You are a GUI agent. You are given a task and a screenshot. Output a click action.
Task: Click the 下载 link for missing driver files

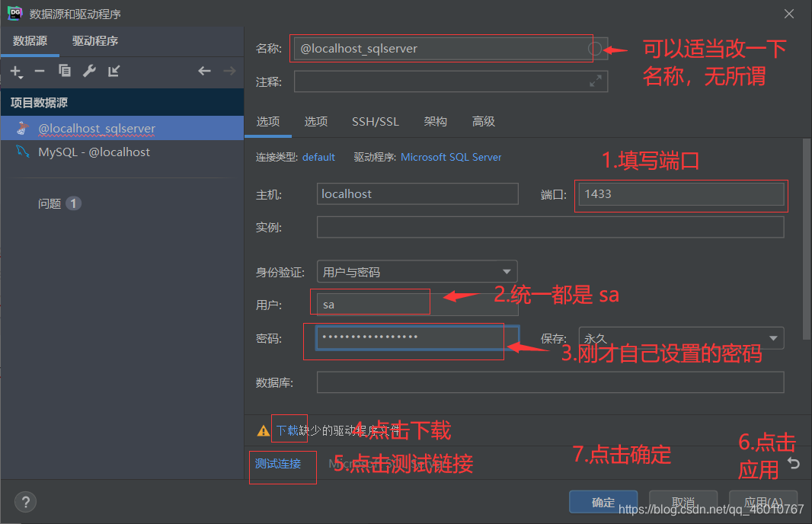click(x=289, y=429)
